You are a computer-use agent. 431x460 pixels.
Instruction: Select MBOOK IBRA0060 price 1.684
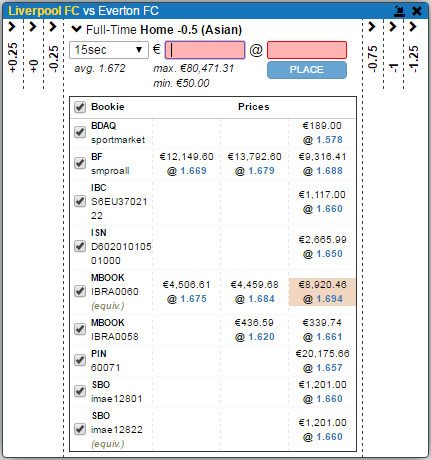[261, 299]
